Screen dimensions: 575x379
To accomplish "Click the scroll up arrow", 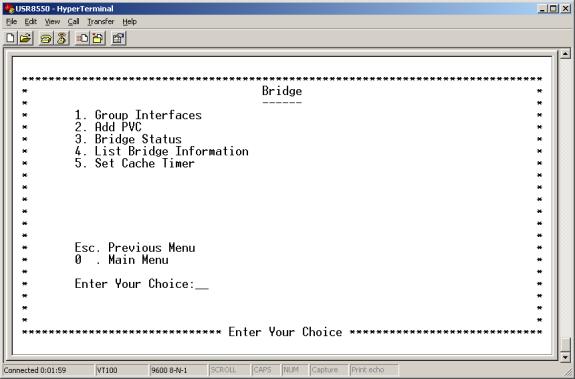I will tap(565, 54).
